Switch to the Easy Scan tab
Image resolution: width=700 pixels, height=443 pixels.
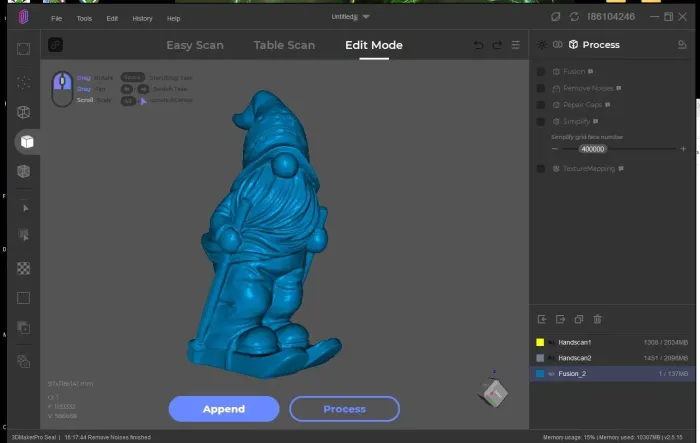pos(195,45)
